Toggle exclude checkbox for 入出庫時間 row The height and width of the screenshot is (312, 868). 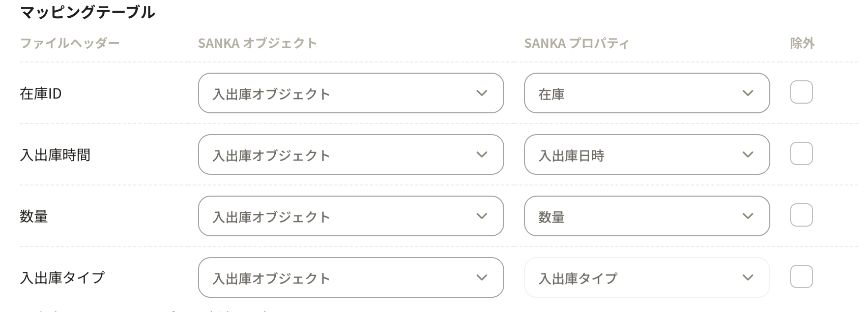click(x=801, y=154)
